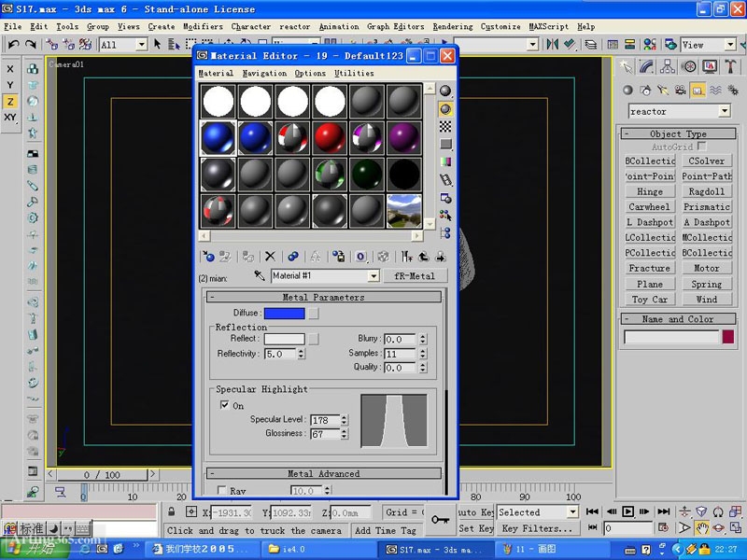The width and height of the screenshot is (747, 560).
Task: Click Reset Map/Material X icon
Action: [x=270, y=257]
